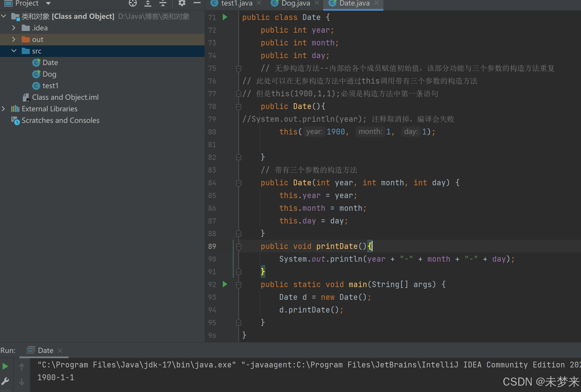
Task: Click 'new Date()' on line 93
Action: point(344,297)
